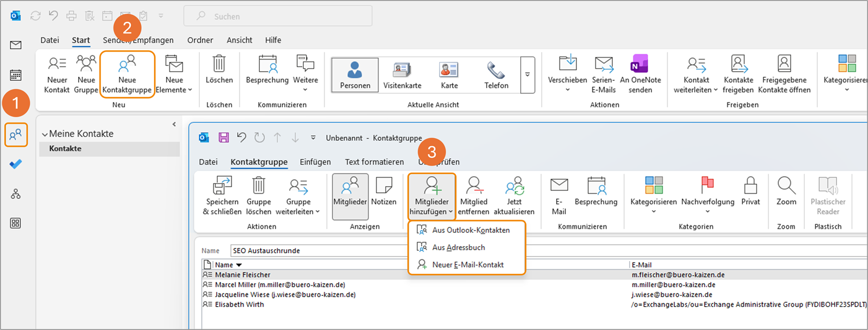868x330 pixels.
Task: Click An OneNote senden
Action: tap(640, 74)
